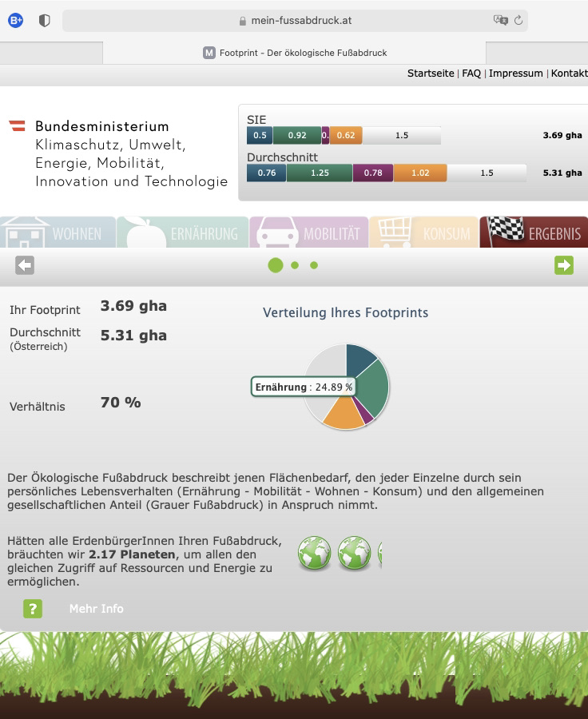Screen dimensions: 588x719
Task: Click the green question mark help icon
Action: pos(32,609)
